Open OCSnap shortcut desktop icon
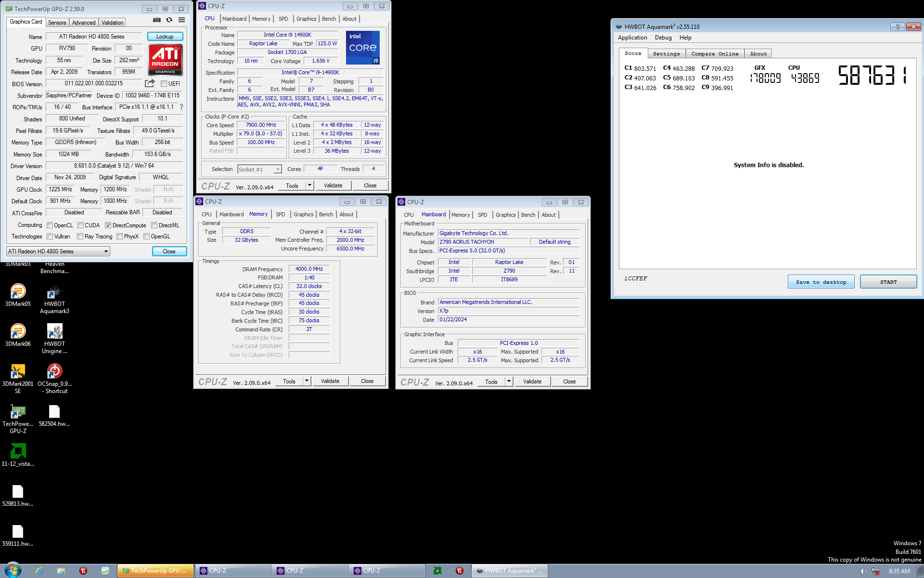Viewport: 924px width, 578px height. click(x=54, y=379)
